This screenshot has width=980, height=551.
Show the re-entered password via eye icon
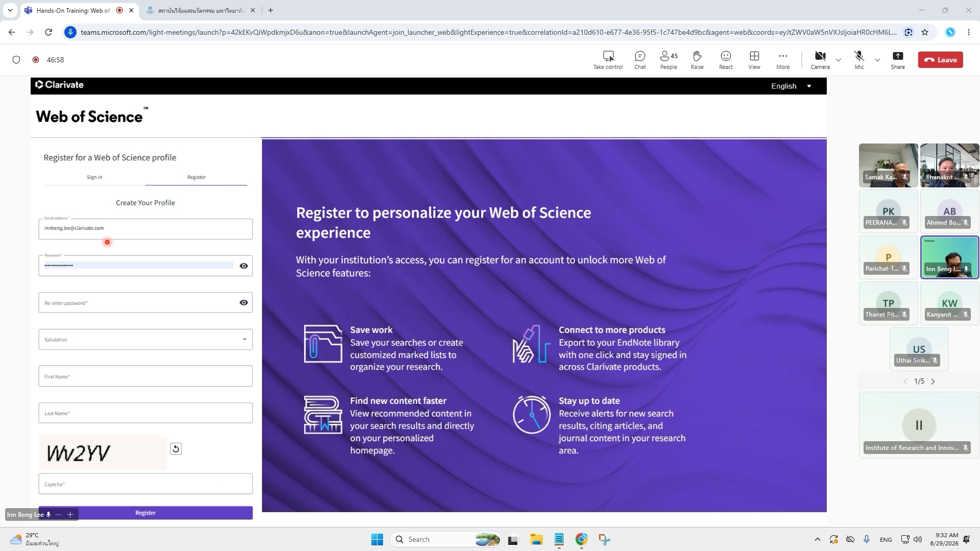244,302
